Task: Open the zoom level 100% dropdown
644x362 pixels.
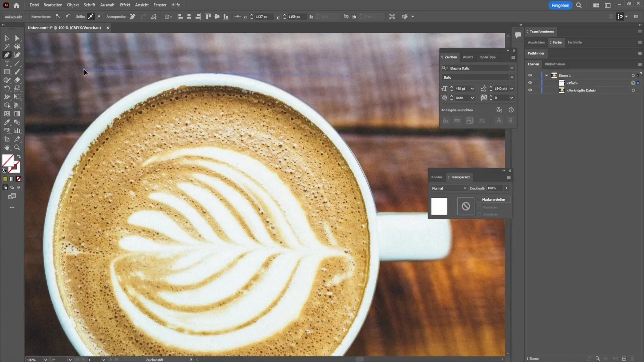Action: tap(46, 360)
